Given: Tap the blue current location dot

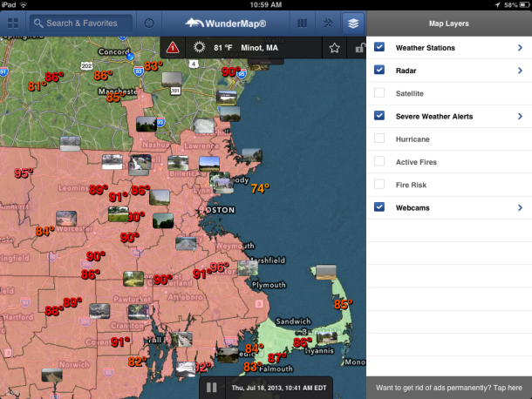Looking at the screenshot, I should (130, 57).
